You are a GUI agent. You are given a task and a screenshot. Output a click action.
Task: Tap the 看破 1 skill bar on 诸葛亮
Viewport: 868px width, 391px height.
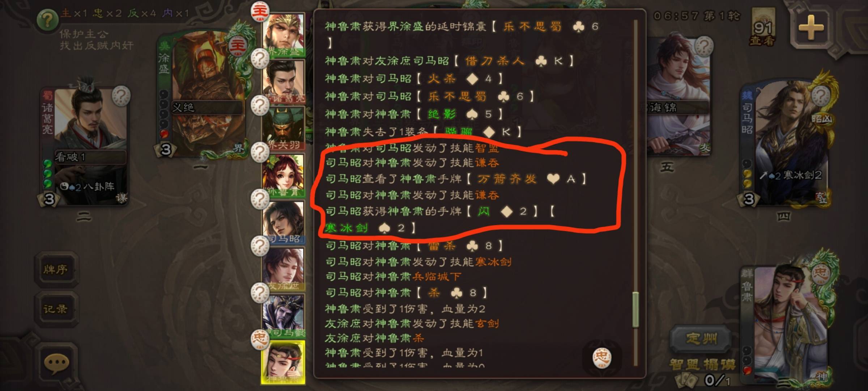pos(90,157)
